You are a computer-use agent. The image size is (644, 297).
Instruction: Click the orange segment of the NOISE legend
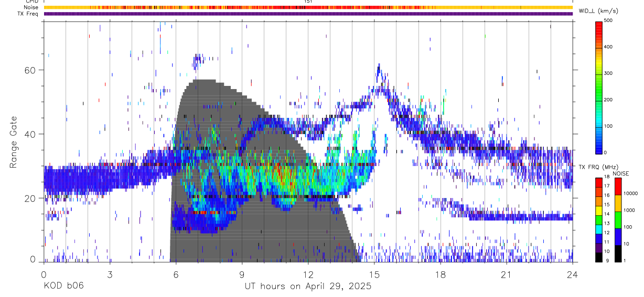click(618, 203)
